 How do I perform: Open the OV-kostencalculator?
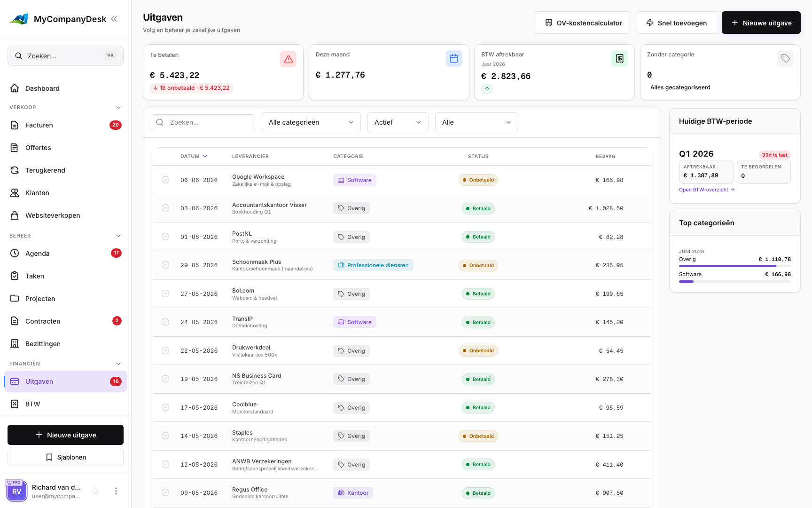(583, 23)
